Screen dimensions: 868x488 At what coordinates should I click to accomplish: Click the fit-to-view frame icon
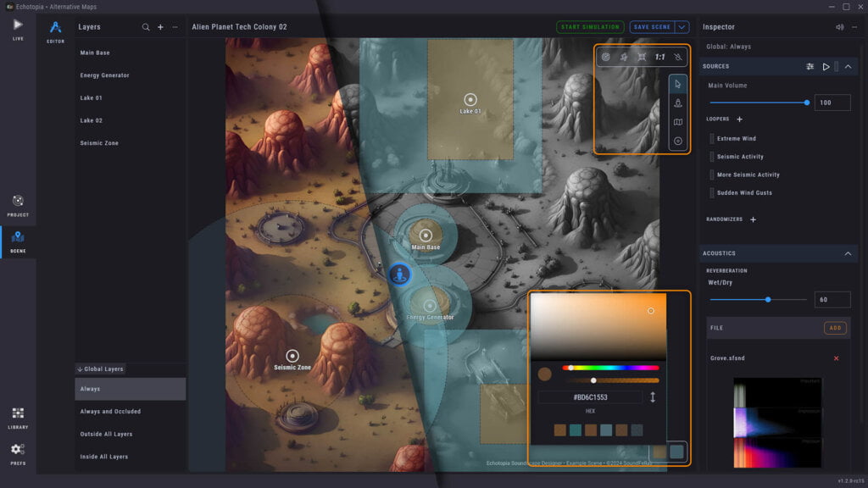(x=642, y=57)
